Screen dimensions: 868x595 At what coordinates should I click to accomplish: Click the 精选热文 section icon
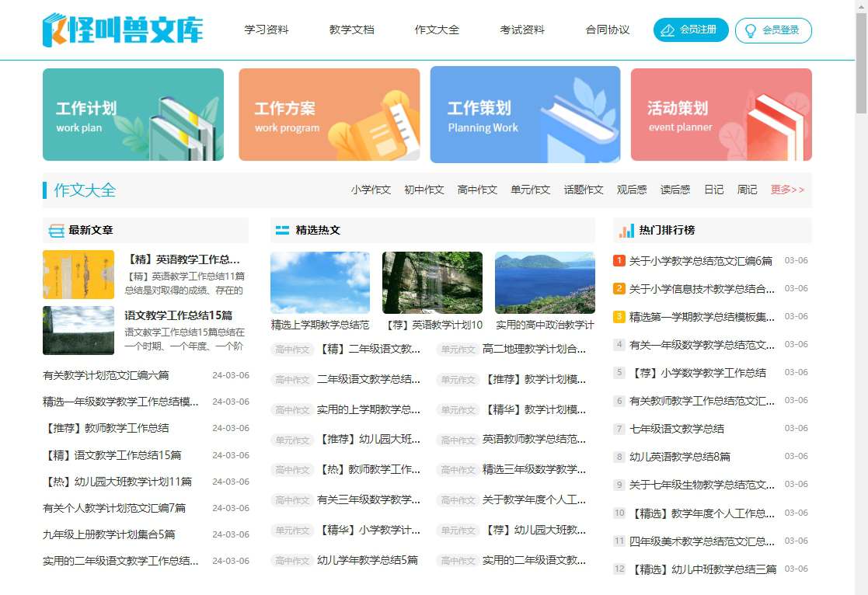tap(282, 231)
